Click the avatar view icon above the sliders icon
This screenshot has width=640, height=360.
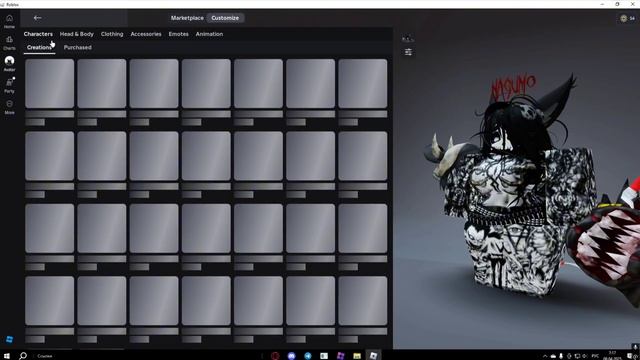[x=408, y=39]
